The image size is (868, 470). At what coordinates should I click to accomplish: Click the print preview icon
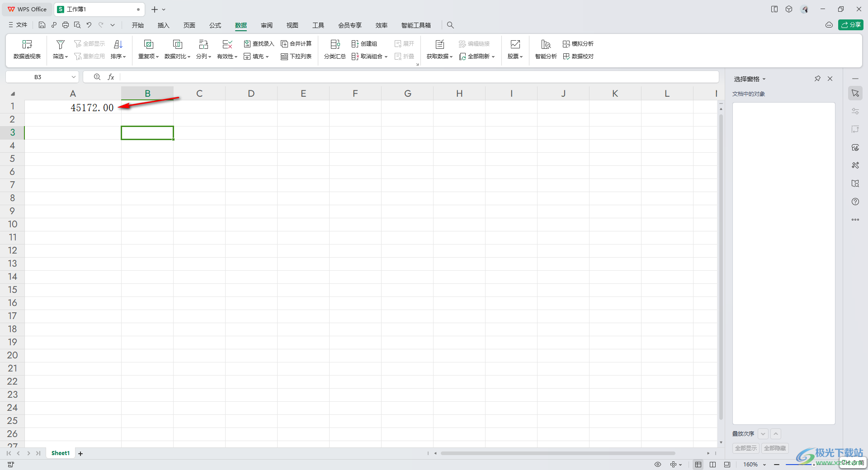tap(77, 25)
